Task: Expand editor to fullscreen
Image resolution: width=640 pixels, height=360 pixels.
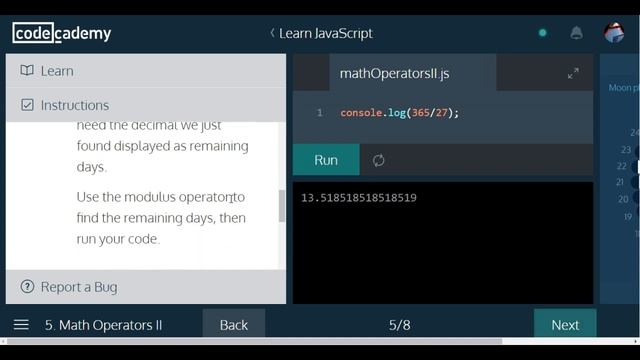Action: pos(573,73)
